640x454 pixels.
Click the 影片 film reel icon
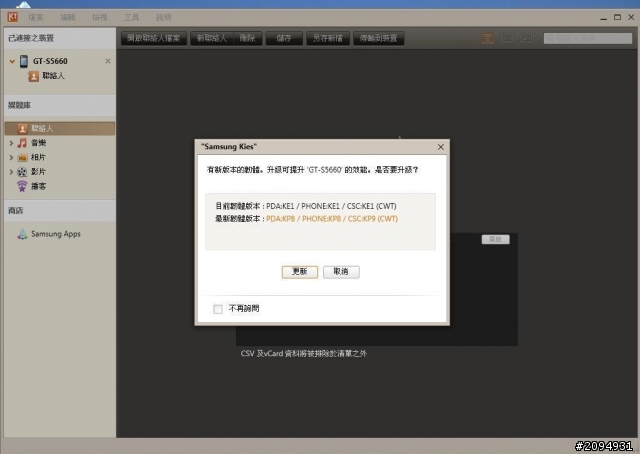tap(22, 172)
